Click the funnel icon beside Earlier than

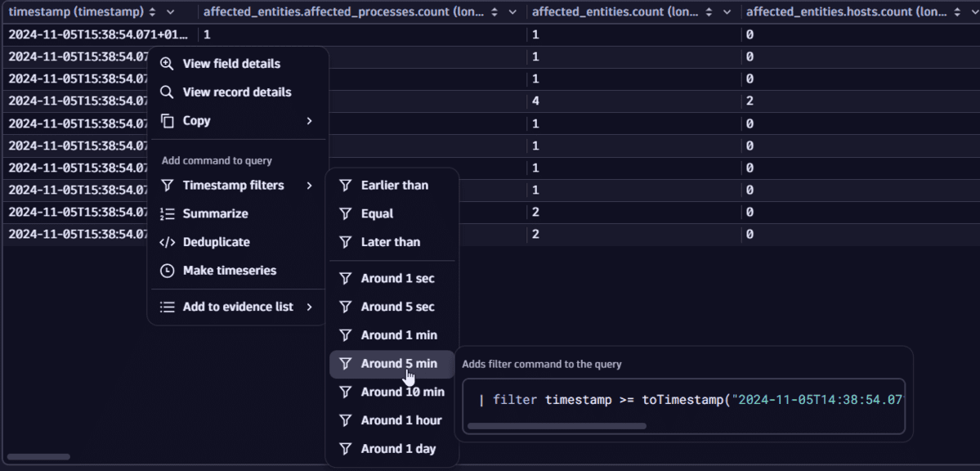click(x=344, y=185)
